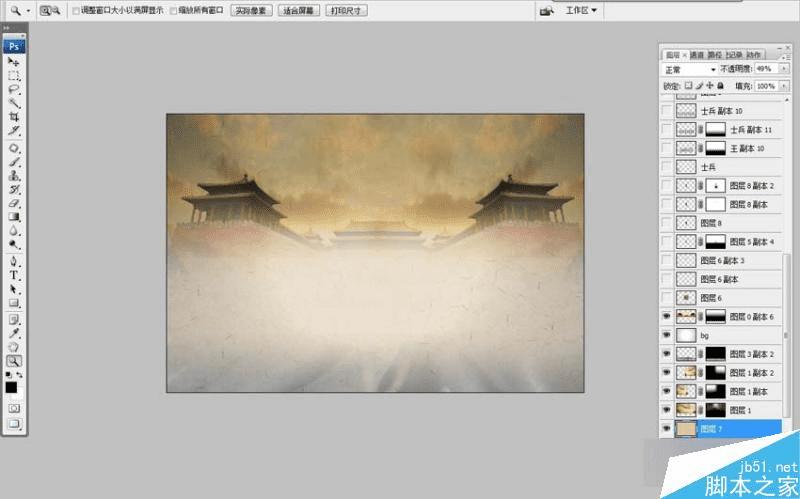Click the opacity value field

pyautogui.click(x=767, y=68)
